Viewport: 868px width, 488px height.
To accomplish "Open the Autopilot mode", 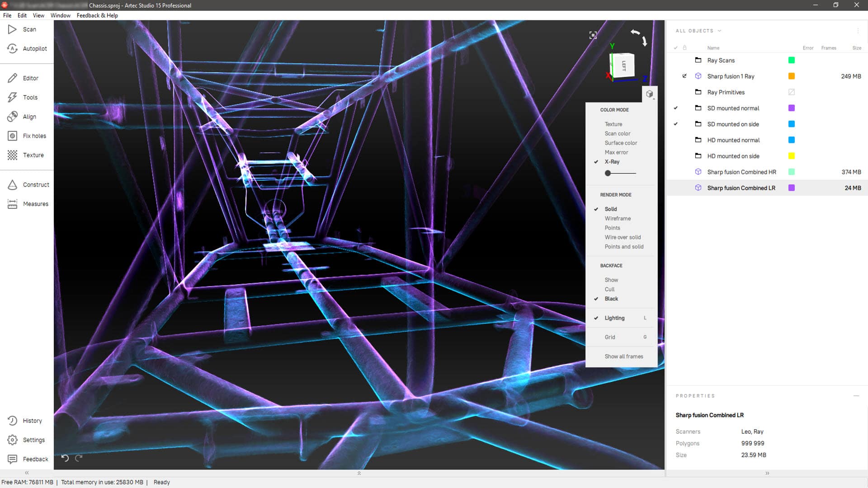I will [x=34, y=48].
